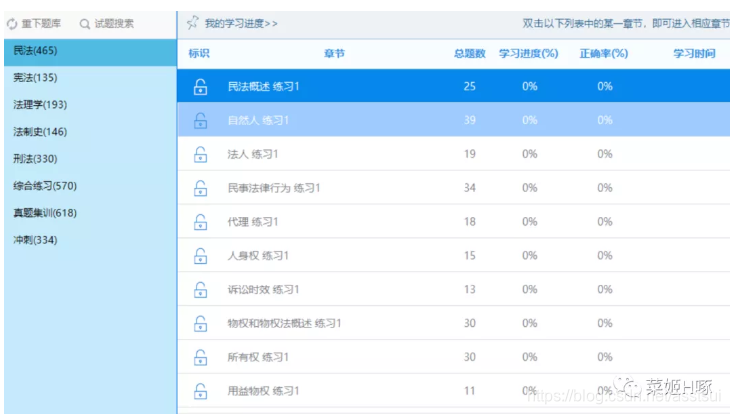730x414 pixels.
Task: Click the lock icon for 物权和物权法概述 练习1
Action: pyautogui.click(x=201, y=324)
